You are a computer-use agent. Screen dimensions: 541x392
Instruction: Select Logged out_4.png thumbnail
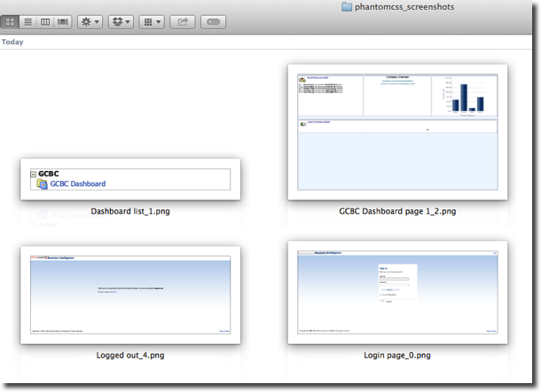[x=130, y=294]
